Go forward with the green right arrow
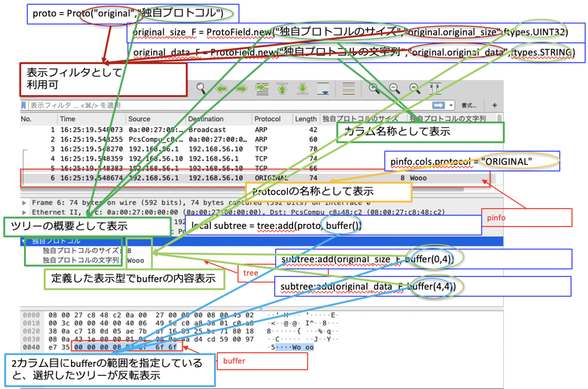Screen dimensions: 588x389 pyautogui.click(x=241, y=89)
